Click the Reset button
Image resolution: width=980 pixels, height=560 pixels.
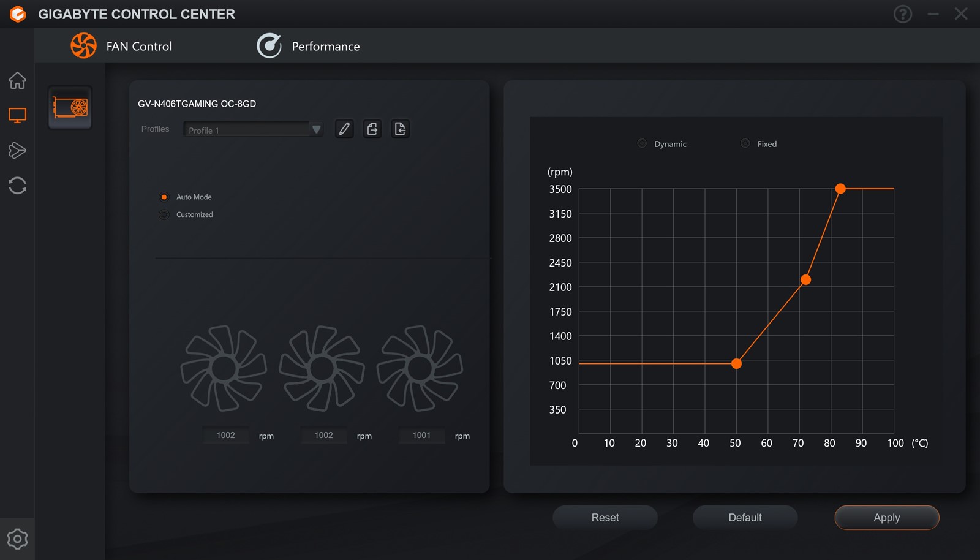(x=605, y=518)
